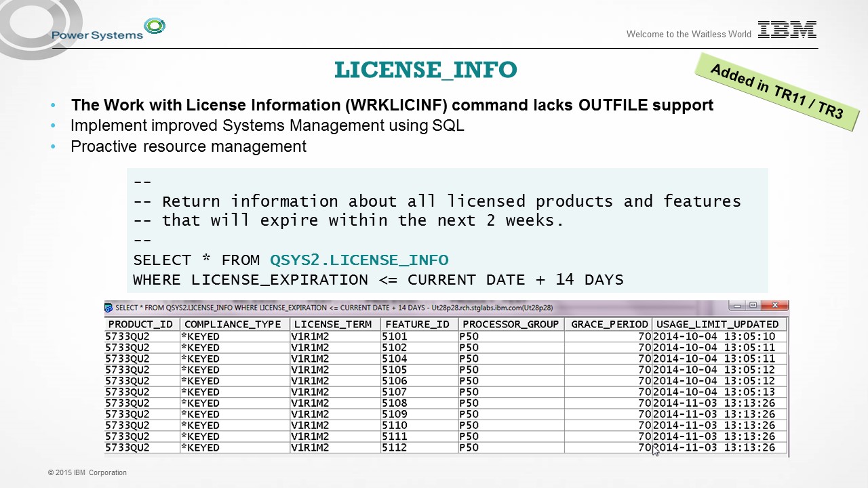Select feature ID cell 5104

[x=419, y=359]
